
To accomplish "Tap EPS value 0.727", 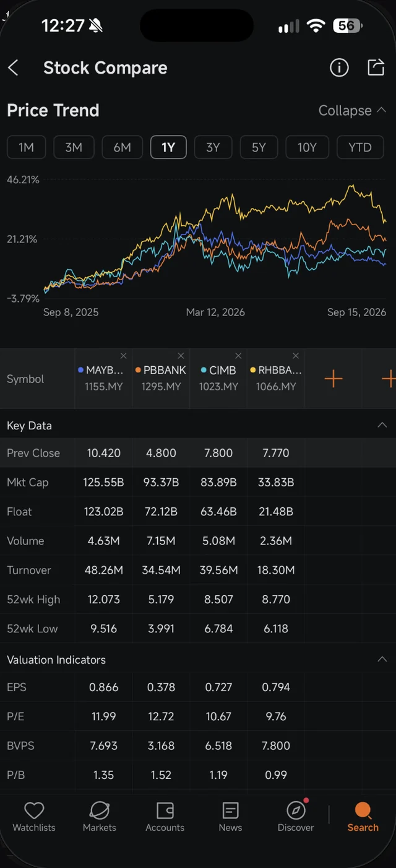I will coord(218,687).
